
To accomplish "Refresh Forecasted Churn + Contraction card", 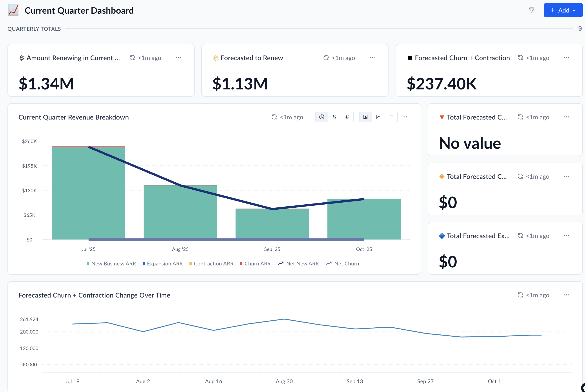I will pyautogui.click(x=520, y=58).
